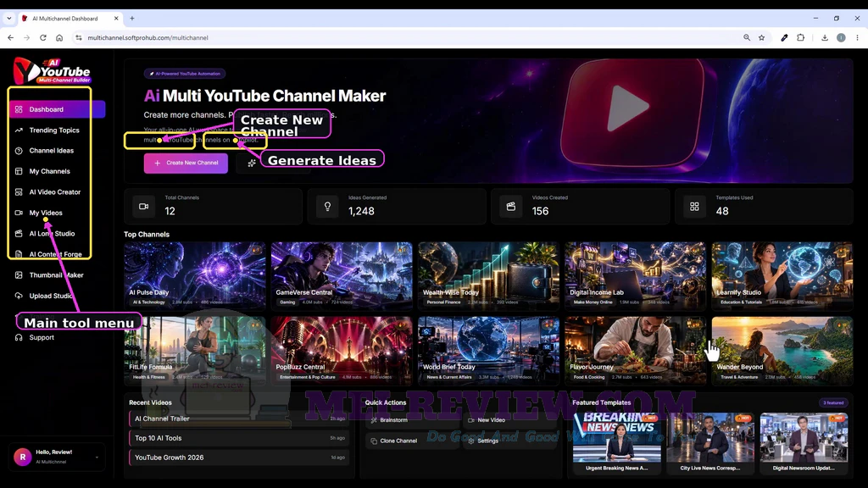Screen dimensions: 868x488
Task: Click the My Videos camera icon
Action: tap(19, 213)
